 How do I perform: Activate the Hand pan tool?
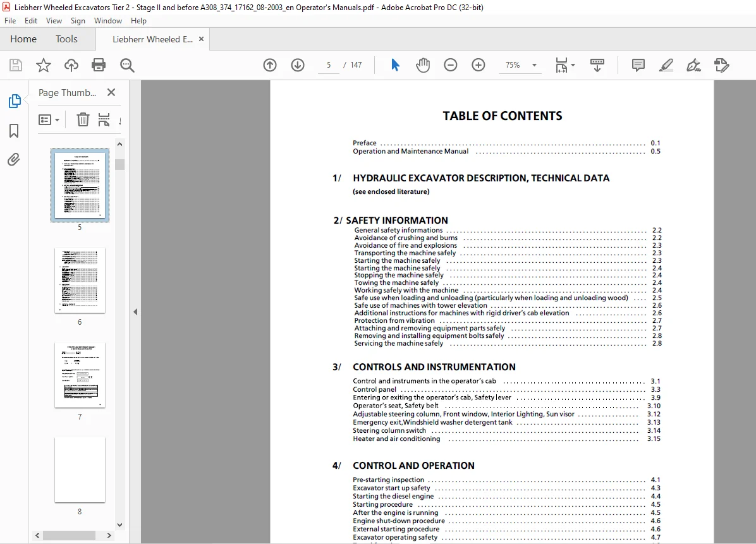coord(423,65)
